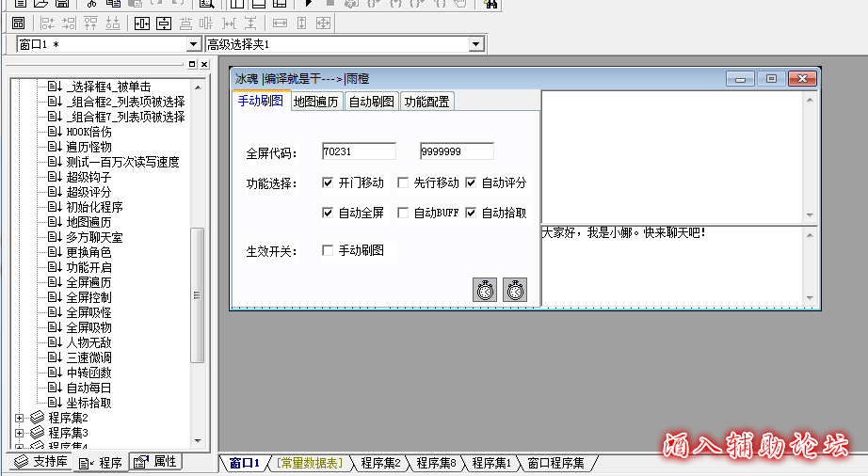Click the 程序集2 stack icon in the tree
Image resolution: width=868 pixels, height=476 pixels.
[37, 418]
